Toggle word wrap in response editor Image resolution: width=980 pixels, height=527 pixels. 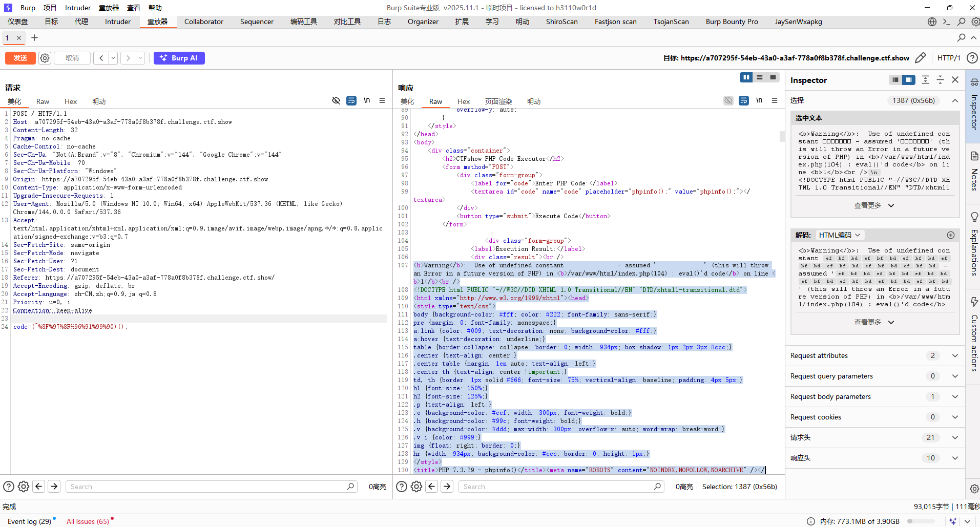click(x=744, y=100)
